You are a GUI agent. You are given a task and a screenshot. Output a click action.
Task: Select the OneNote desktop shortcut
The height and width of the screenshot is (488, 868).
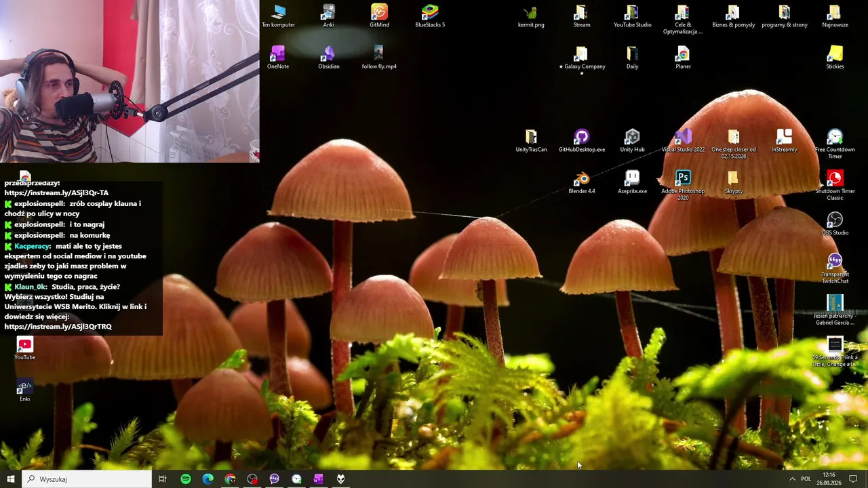tap(278, 58)
